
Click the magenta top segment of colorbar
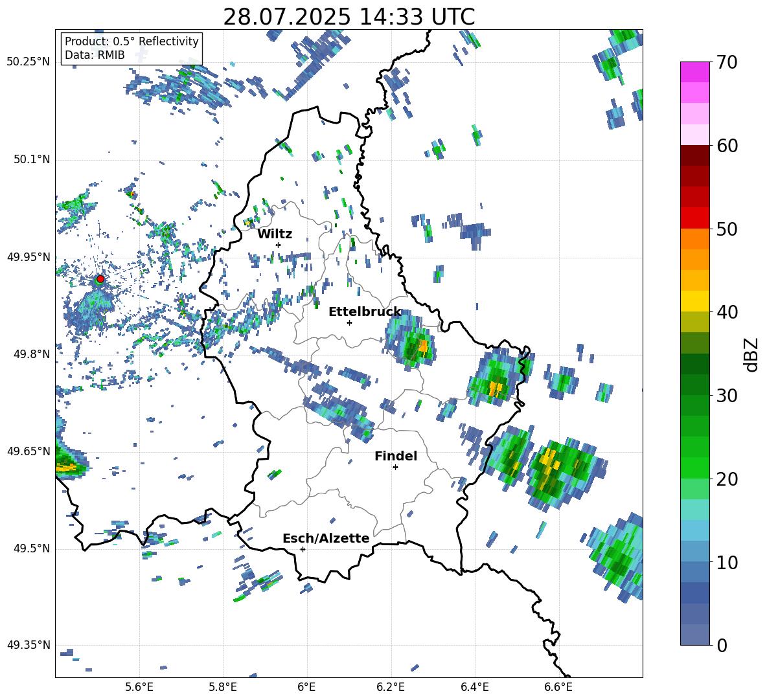694,72
